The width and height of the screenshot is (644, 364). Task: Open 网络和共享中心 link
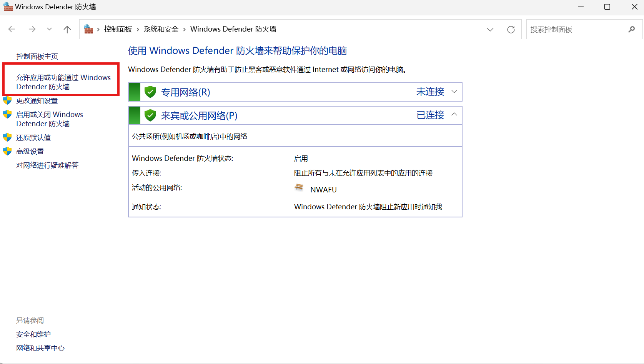[40, 348]
